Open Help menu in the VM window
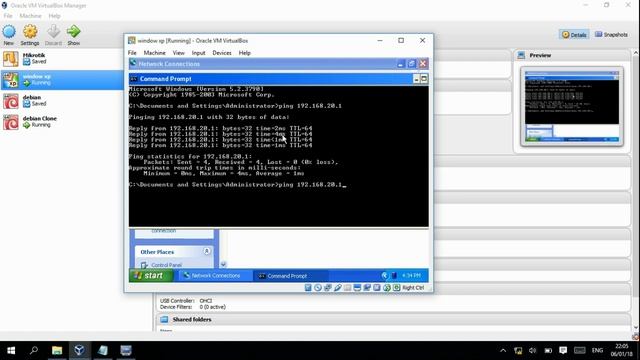 pyautogui.click(x=244, y=53)
